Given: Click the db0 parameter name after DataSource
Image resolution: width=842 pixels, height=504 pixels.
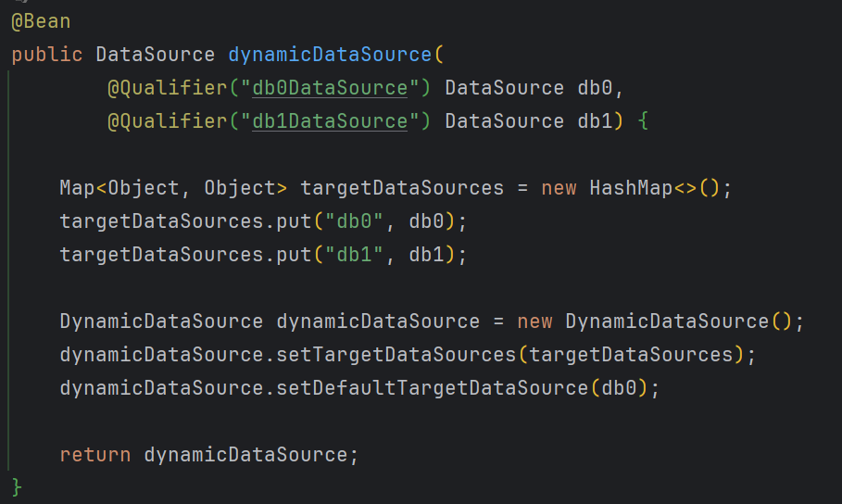Looking at the screenshot, I should [595, 88].
